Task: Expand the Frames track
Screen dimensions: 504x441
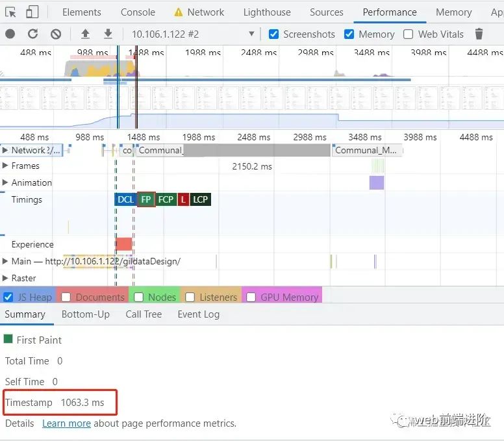Action: coord(5,165)
